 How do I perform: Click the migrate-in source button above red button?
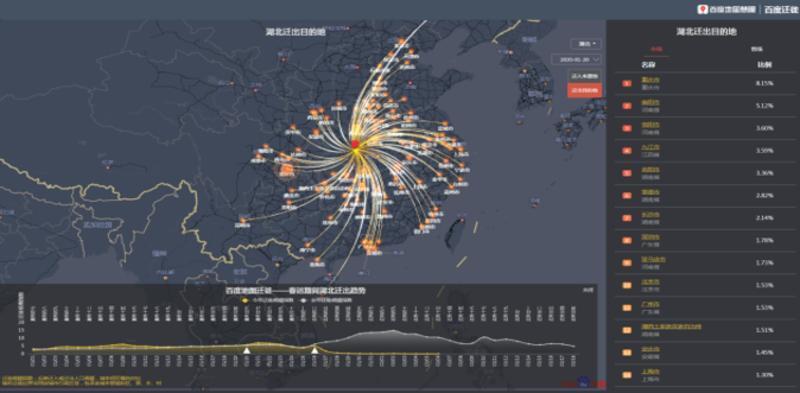point(585,76)
